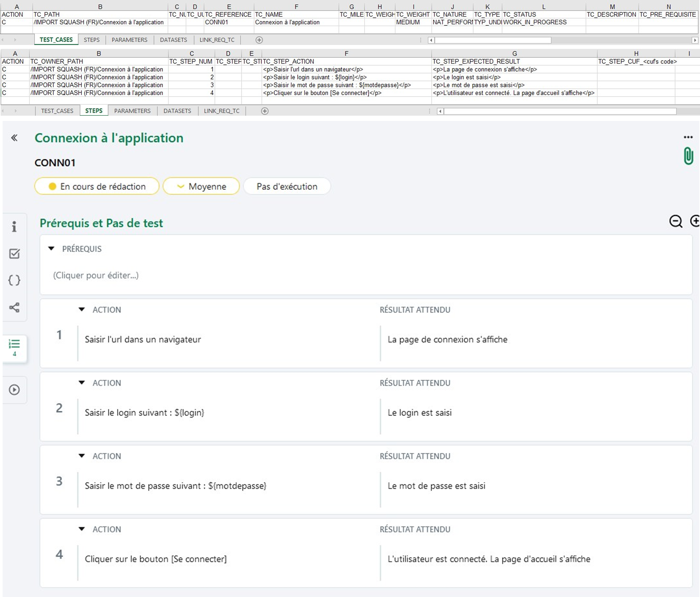Click prerequisite field to edit
The height and width of the screenshot is (597, 700).
(x=96, y=275)
